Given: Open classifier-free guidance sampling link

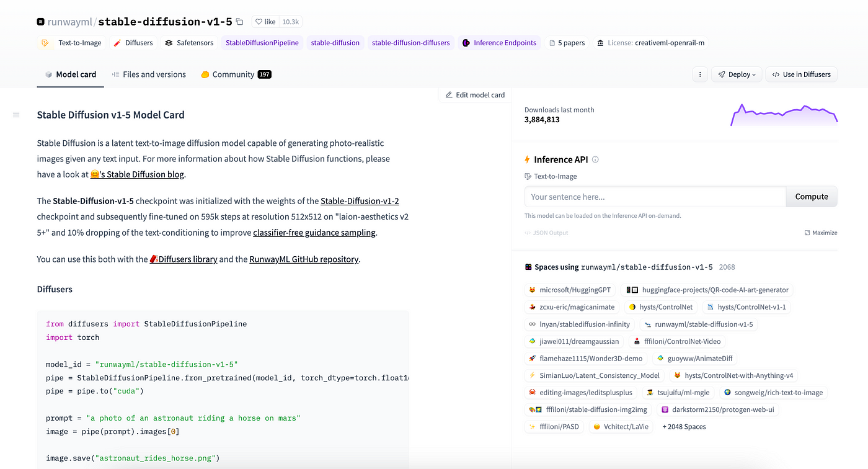Looking at the screenshot, I should [x=314, y=233].
